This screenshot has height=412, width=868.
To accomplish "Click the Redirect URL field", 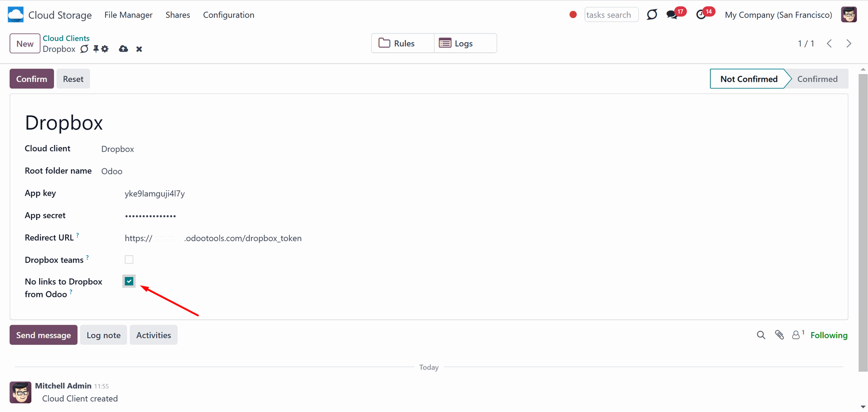I will point(213,238).
